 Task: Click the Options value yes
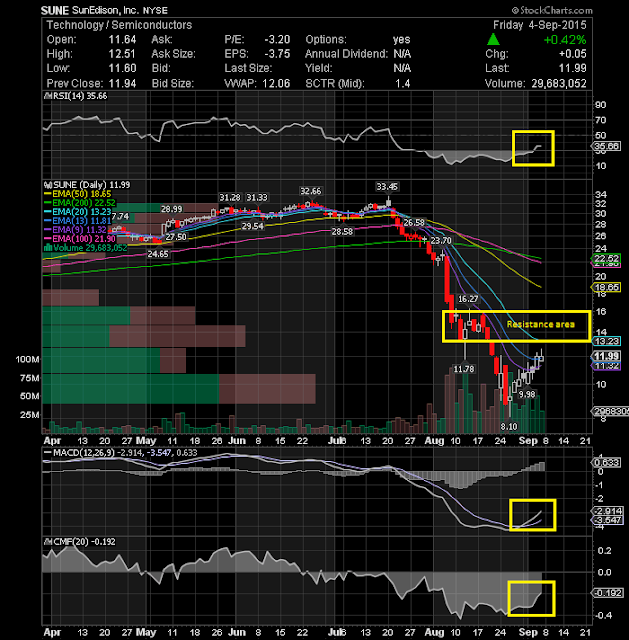click(401, 40)
